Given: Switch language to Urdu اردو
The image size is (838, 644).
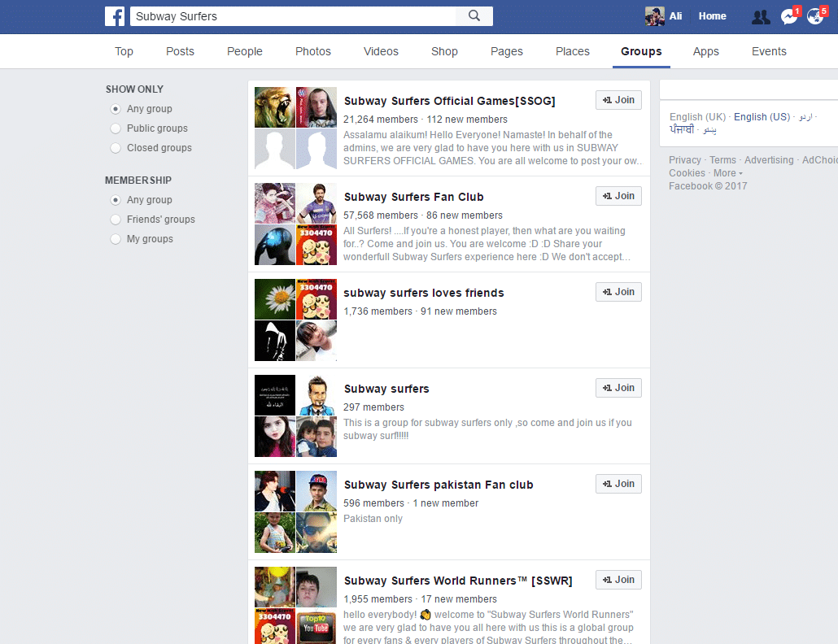Looking at the screenshot, I should tap(805, 117).
